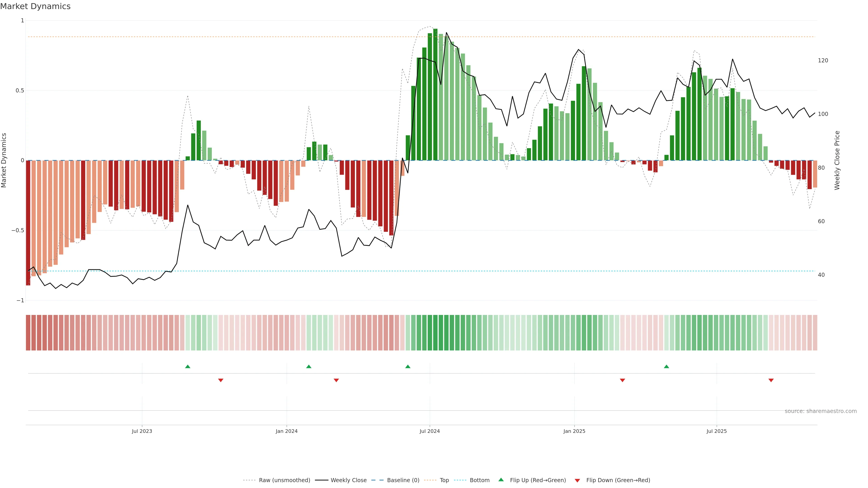This screenshot has height=488, width=868.
Task: Click the Flip Down marker in early 2024
Action: click(x=336, y=380)
